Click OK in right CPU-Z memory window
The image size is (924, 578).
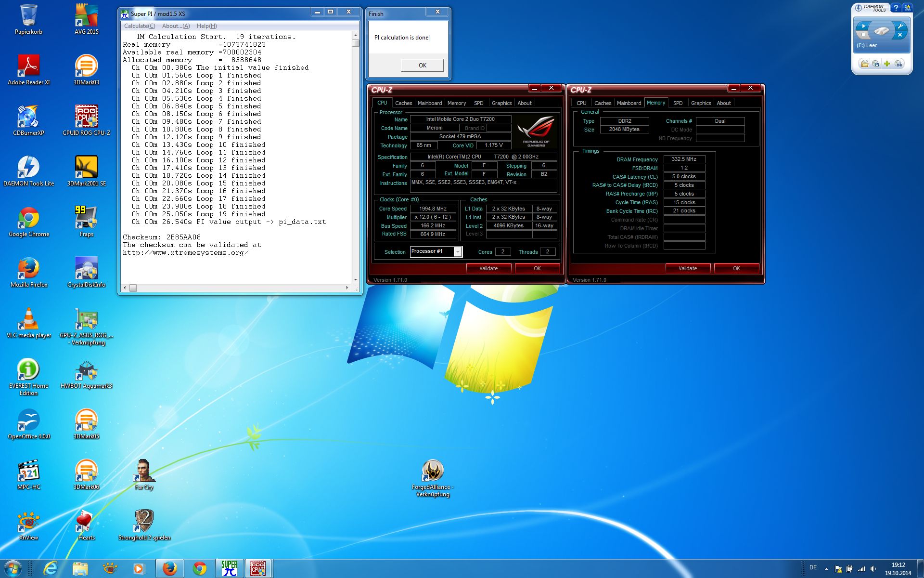click(x=736, y=268)
